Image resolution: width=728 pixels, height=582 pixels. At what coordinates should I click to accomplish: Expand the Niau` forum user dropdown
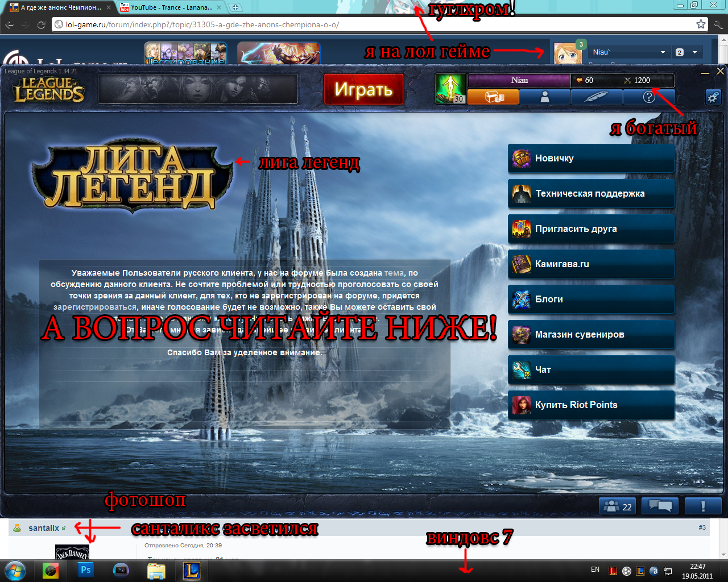coord(628,52)
